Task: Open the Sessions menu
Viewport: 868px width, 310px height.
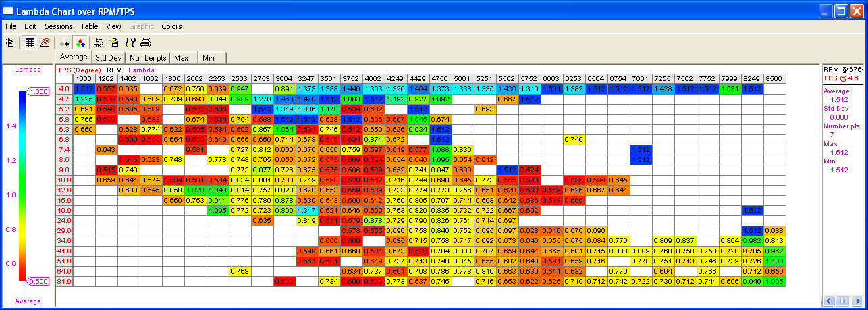Action: pos(58,26)
